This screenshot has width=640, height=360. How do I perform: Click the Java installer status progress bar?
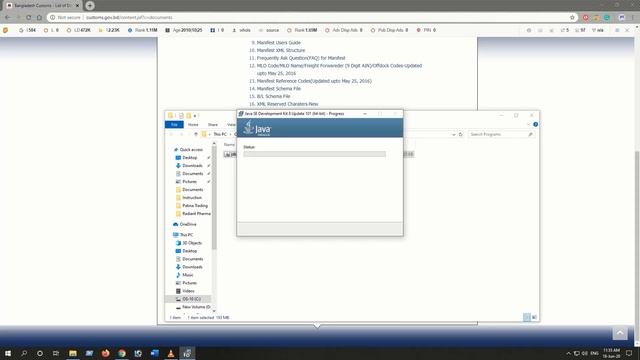click(x=314, y=154)
